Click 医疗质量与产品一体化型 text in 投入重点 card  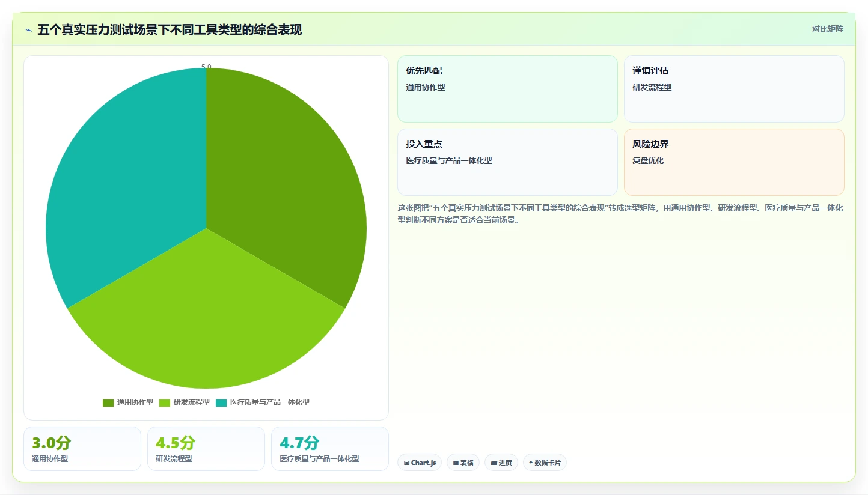click(449, 160)
